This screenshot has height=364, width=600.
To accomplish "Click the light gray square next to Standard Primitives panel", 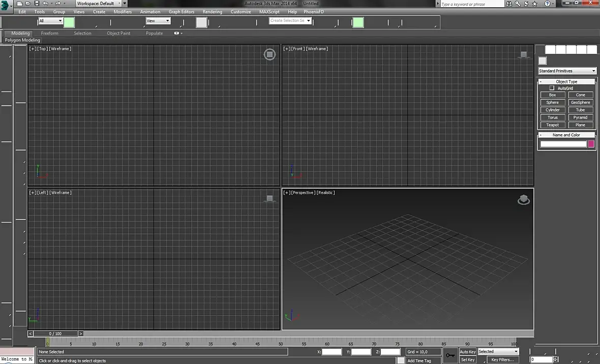I will (x=542, y=60).
